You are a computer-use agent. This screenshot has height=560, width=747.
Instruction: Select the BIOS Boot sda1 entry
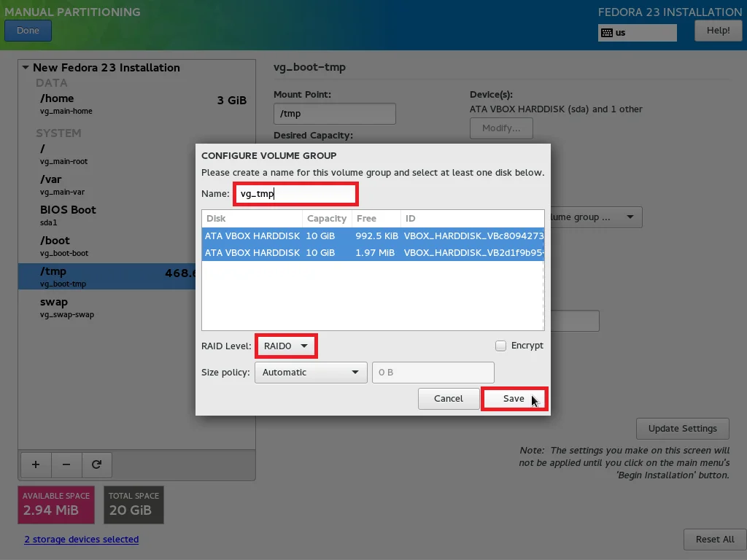click(107, 215)
